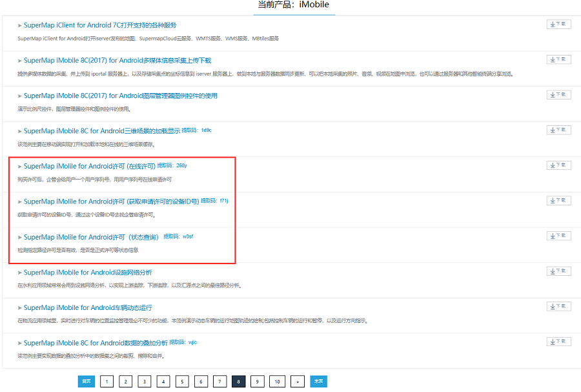Click description 该范例主要在移动端实现打开 text
Image resolution: width=581 pixels, height=392 pixels.
click(x=86, y=144)
